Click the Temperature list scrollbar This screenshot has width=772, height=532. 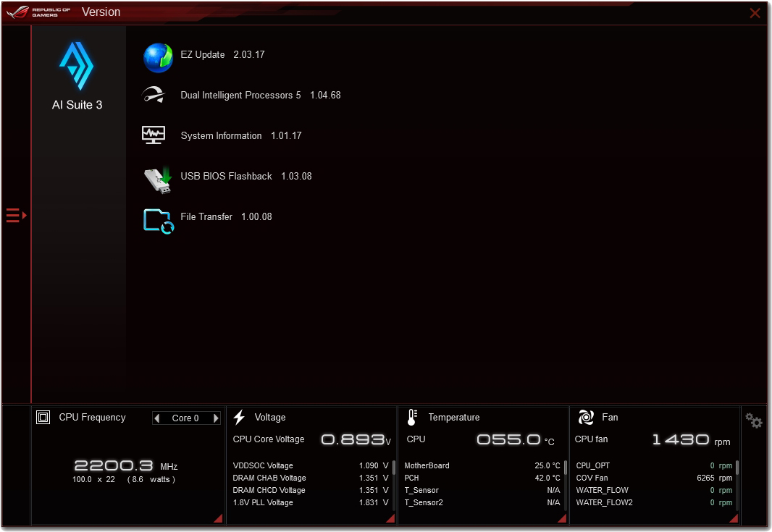(565, 467)
